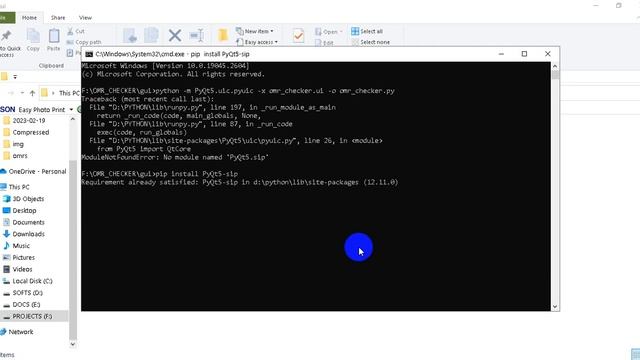Click the Move to icon in ribbon
This screenshot has height=360, width=640.
point(130,36)
